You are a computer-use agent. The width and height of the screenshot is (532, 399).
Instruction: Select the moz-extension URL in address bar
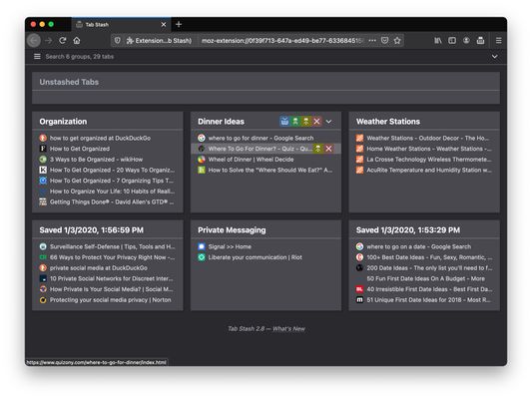281,40
